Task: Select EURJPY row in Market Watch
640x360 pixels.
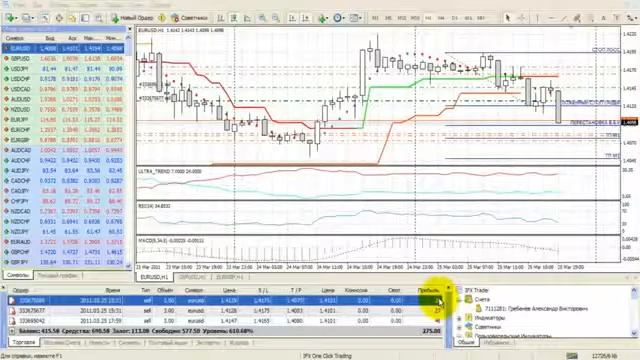Action: 63,120
